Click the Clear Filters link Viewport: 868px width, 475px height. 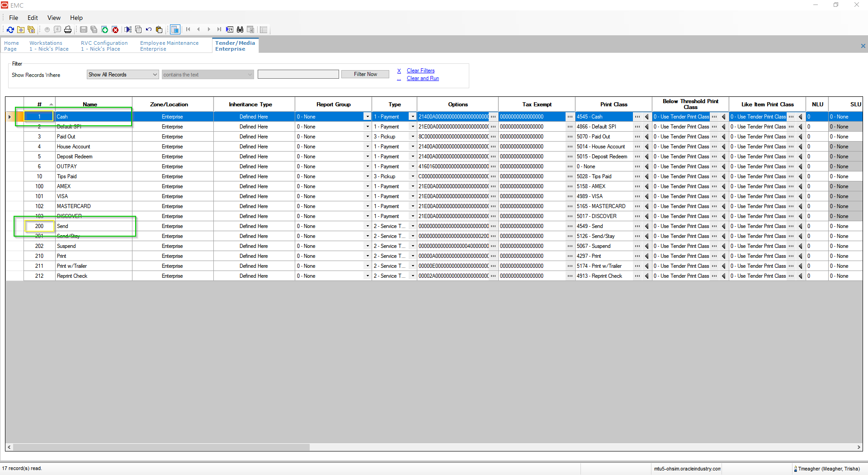[420, 71]
